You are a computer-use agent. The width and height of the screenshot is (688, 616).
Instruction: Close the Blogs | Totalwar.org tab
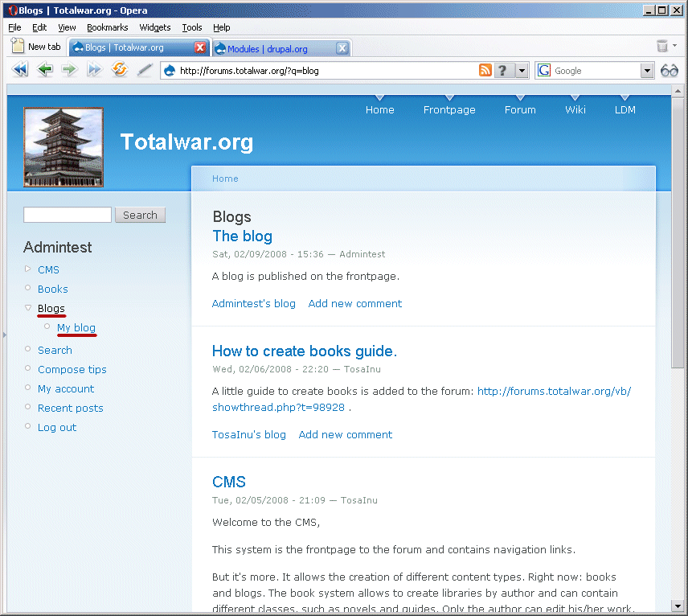pyautogui.click(x=200, y=47)
